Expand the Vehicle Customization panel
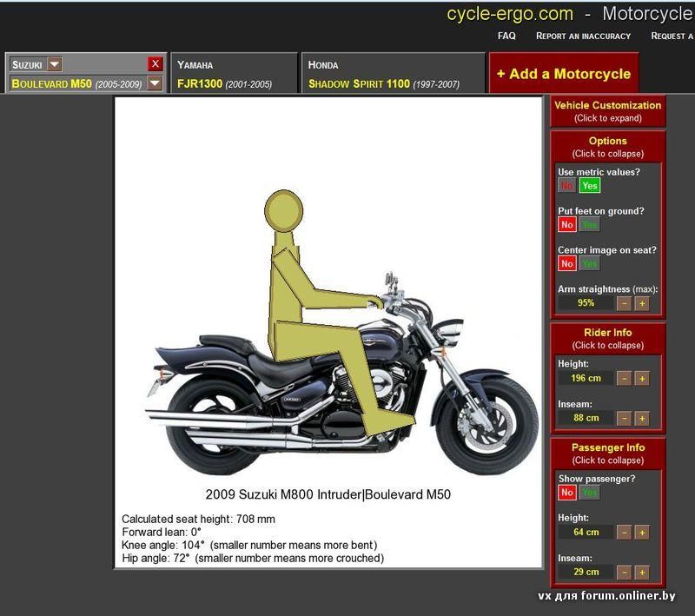Screen dimensions: 695x616 [x=607, y=110]
